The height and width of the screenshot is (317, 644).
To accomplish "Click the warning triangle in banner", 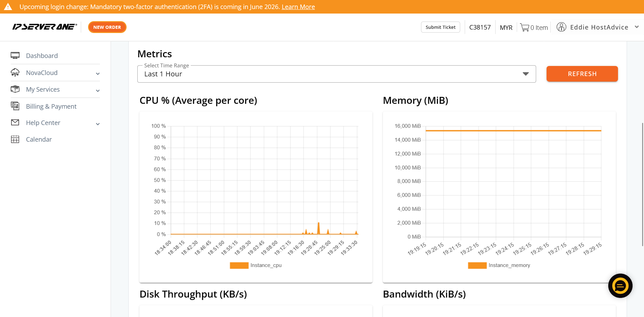I will pyautogui.click(x=8, y=7).
